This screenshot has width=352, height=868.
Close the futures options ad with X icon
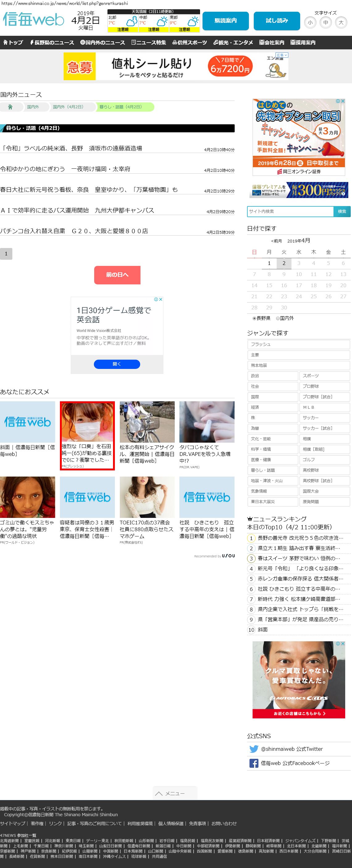click(x=342, y=101)
